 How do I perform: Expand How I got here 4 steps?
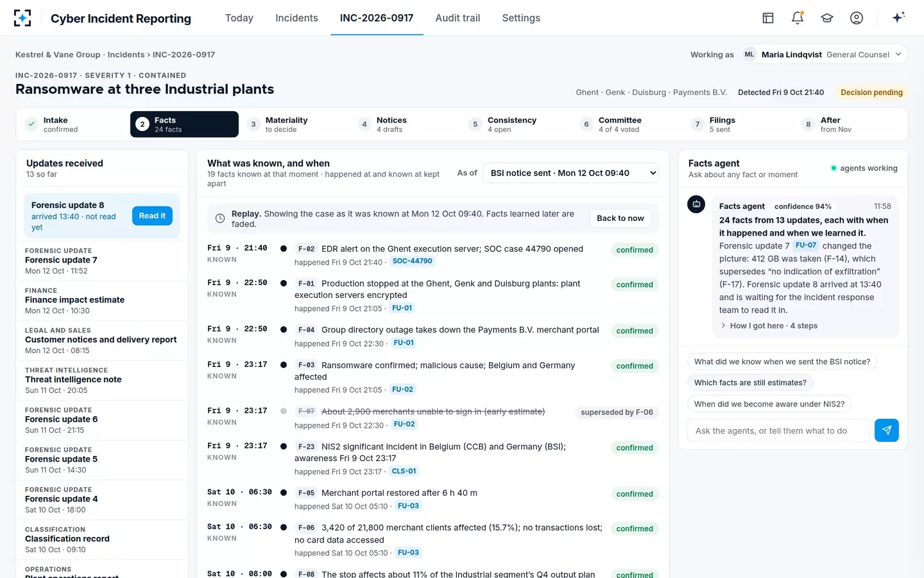coord(769,326)
